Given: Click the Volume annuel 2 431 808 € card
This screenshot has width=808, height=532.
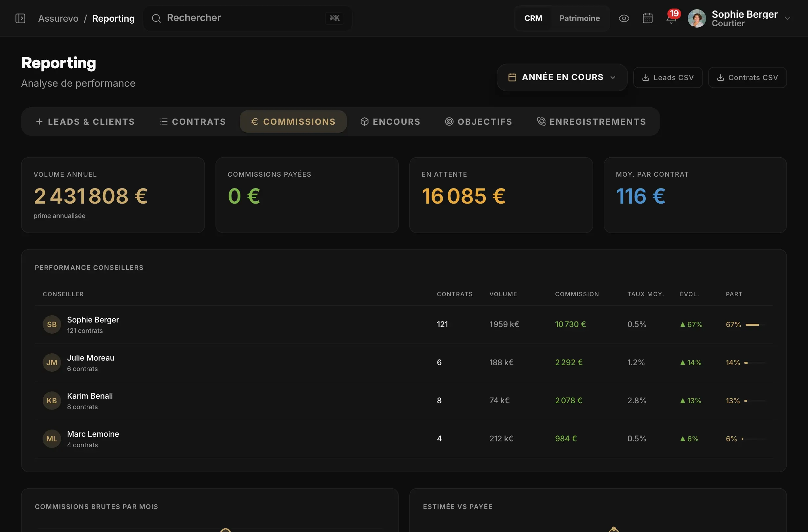Looking at the screenshot, I should tap(113, 195).
